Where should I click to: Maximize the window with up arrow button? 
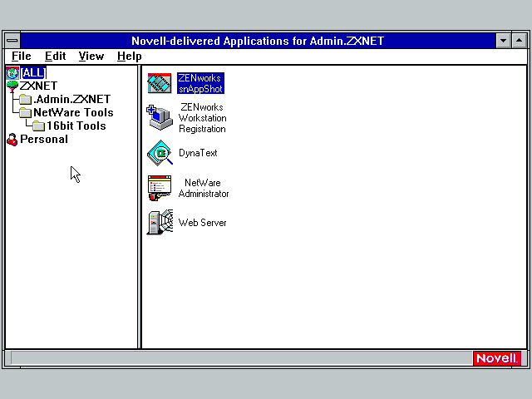pos(519,41)
